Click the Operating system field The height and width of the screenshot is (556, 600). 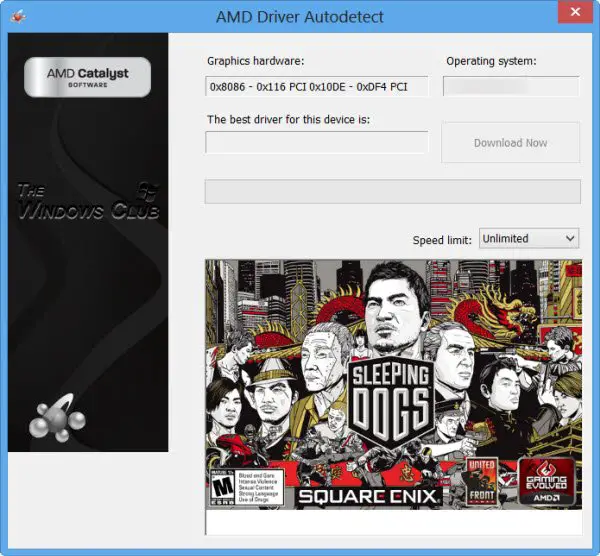click(x=511, y=86)
